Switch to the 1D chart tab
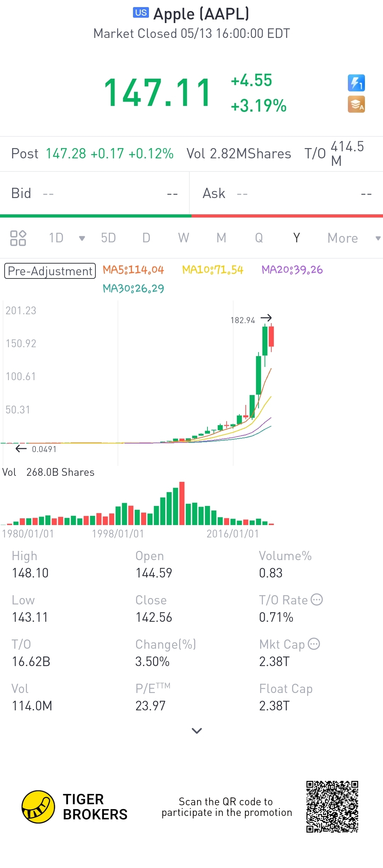This screenshot has height=868, width=383. point(56,238)
